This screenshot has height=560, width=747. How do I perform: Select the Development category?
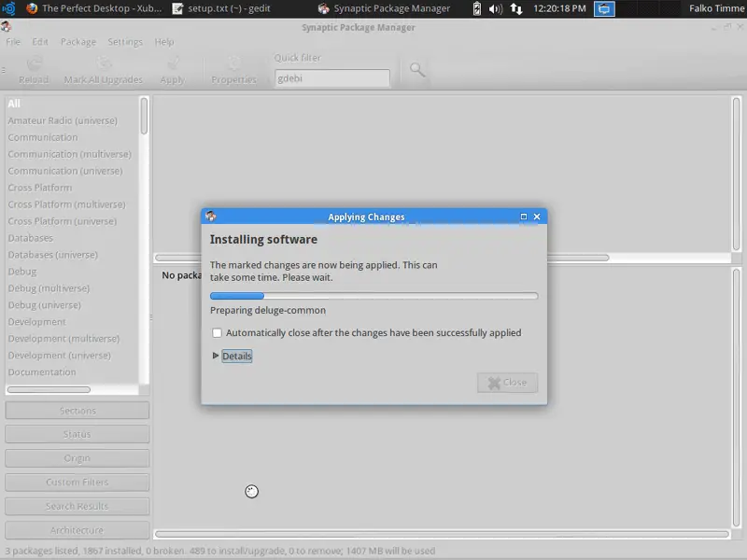click(x=72, y=322)
